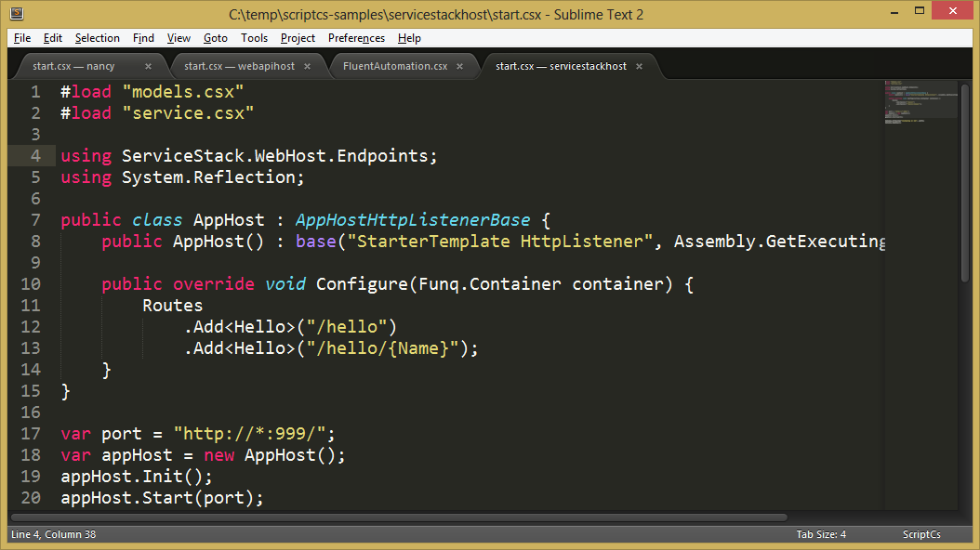Click new AppHost() on line 18
This screenshot has width=980, height=550.
click(270, 455)
